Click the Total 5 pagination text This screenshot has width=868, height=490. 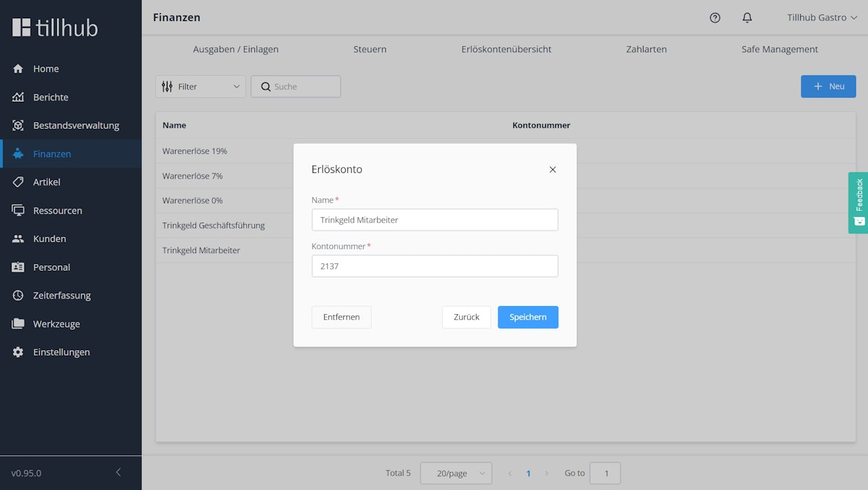(x=398, y=473)
